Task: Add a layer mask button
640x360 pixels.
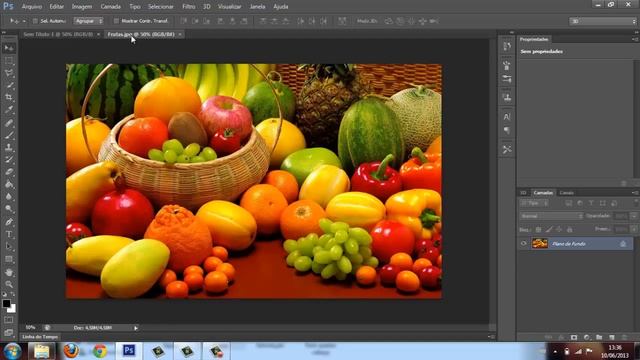Action: (574, 338)
